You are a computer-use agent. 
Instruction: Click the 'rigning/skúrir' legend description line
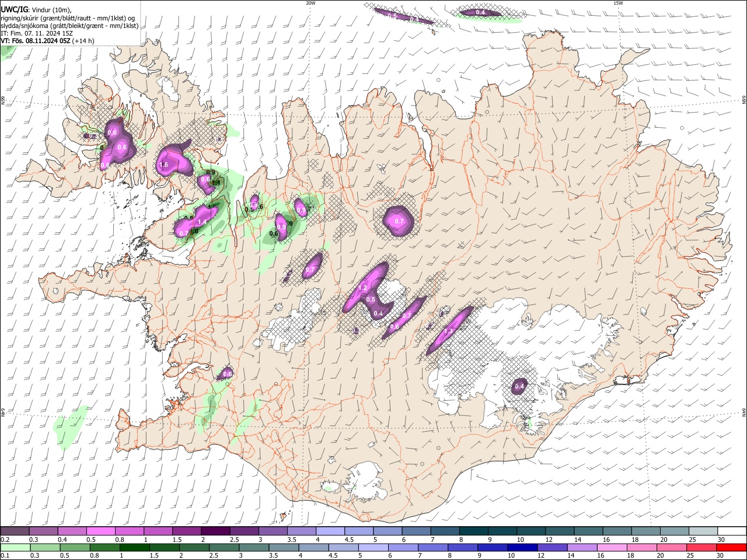(68, 17)
